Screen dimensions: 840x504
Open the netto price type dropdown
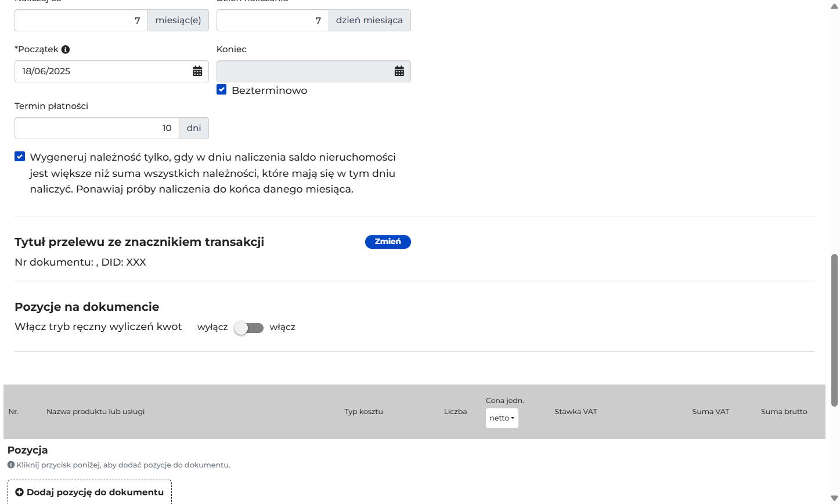click(502, 418)
